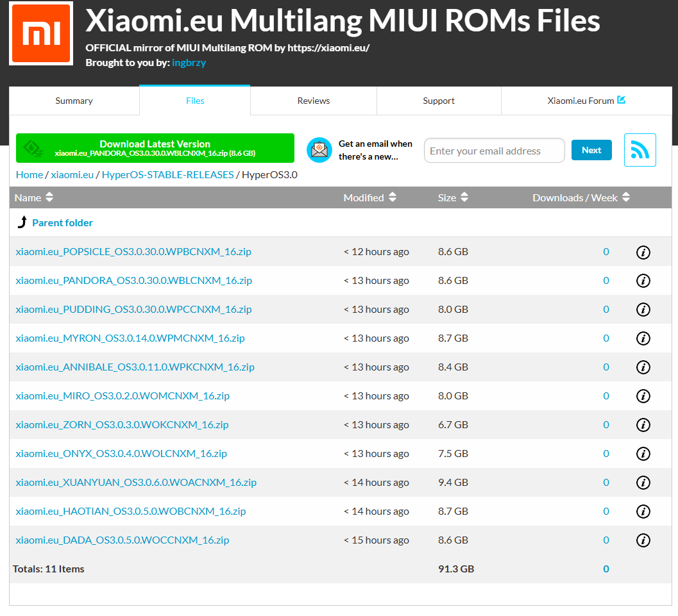Switch to the Summary tab
Screen dimensions: 678x616
coord(74,101)
